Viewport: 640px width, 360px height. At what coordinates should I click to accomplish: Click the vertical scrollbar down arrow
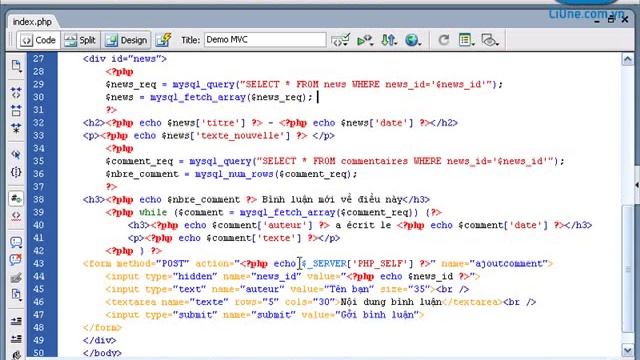pyautogui.click(x=628, y=350)
